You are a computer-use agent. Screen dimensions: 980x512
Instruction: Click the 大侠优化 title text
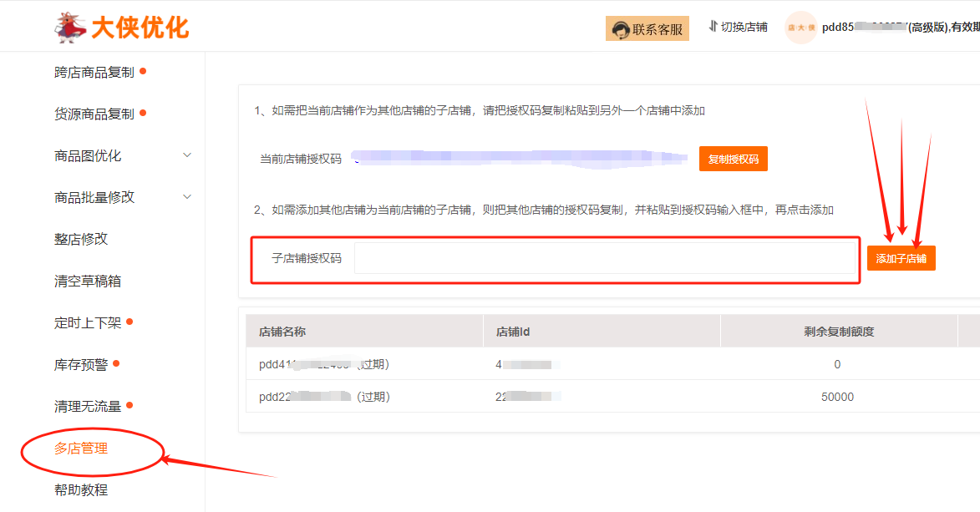140,28
